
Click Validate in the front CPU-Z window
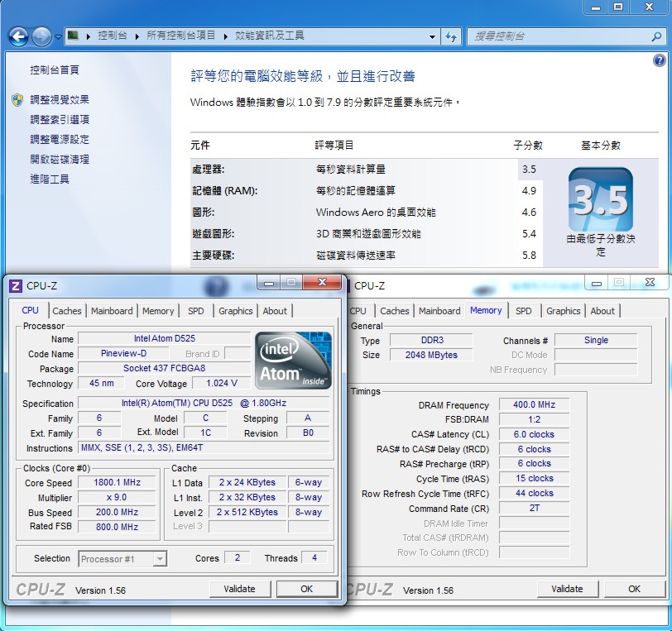click(x=239, y=589)
